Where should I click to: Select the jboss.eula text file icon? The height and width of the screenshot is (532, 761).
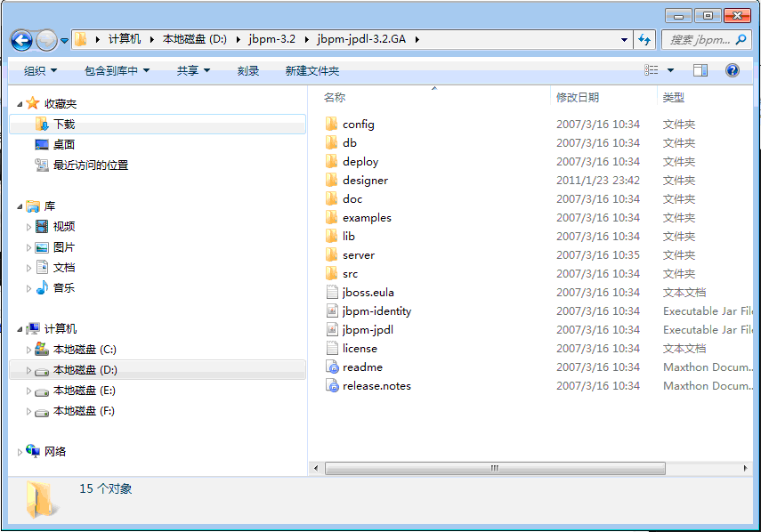(332, 292)
